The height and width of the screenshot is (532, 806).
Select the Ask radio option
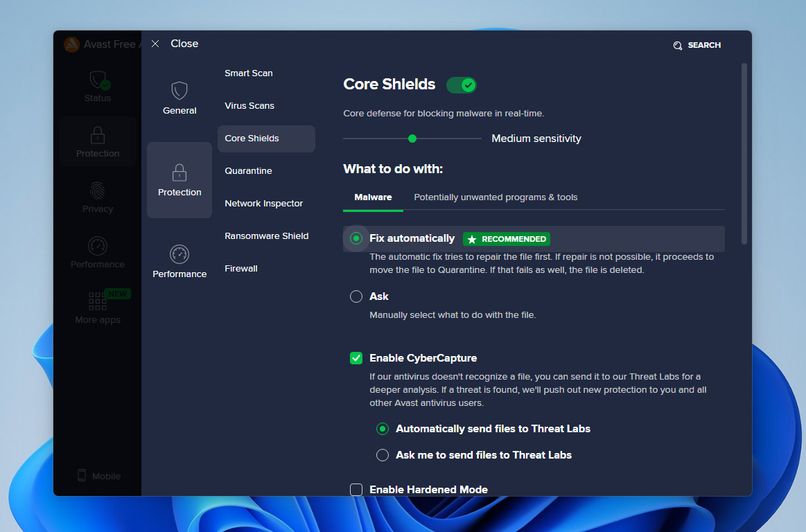click(356, 296)
